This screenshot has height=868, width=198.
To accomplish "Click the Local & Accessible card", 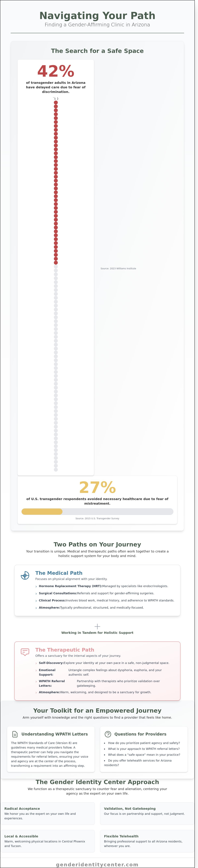I will 47,841.
